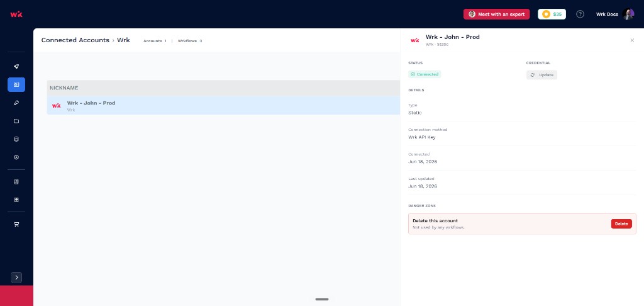This screenshot has width=644, height=306.
Task: Click the Jun 18, 2026 date under Connected
Action: [423, 162]
